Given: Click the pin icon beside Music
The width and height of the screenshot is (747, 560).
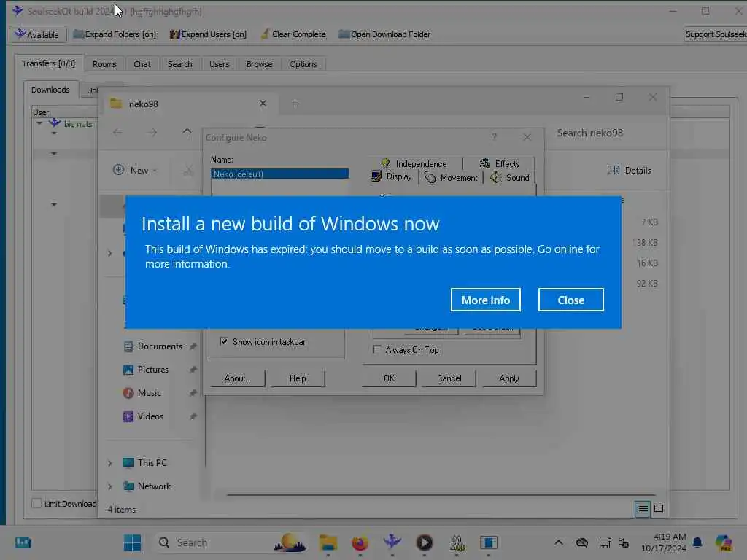Looking at the screenshot, I should pyautogui.click(x=193, y=393).
